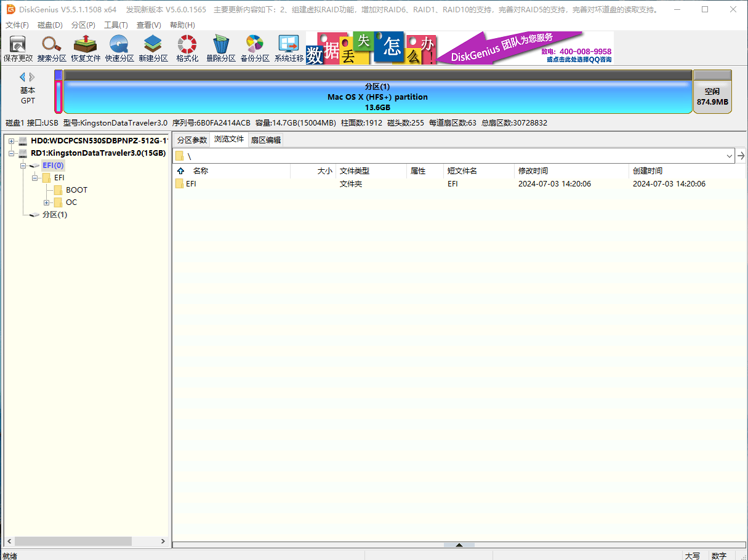
Task: Go to previous disk with left arrow
Action: [x=23, y=77]
